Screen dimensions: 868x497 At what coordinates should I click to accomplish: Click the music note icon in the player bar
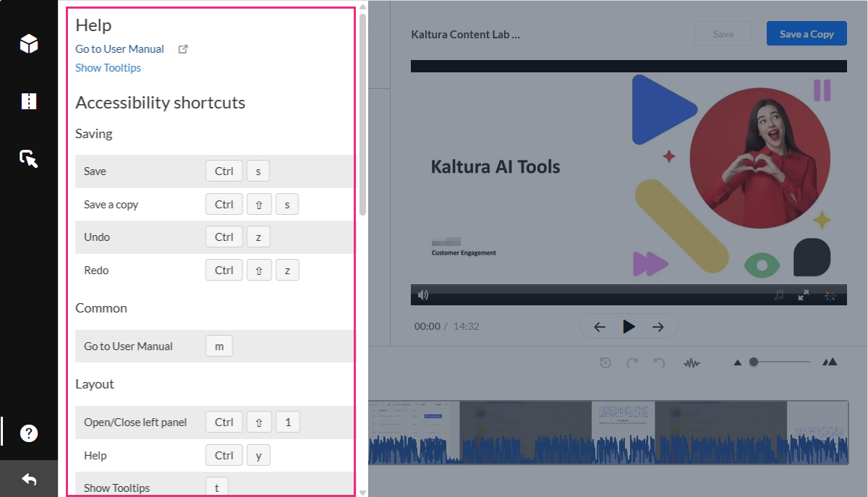point(778,294)
